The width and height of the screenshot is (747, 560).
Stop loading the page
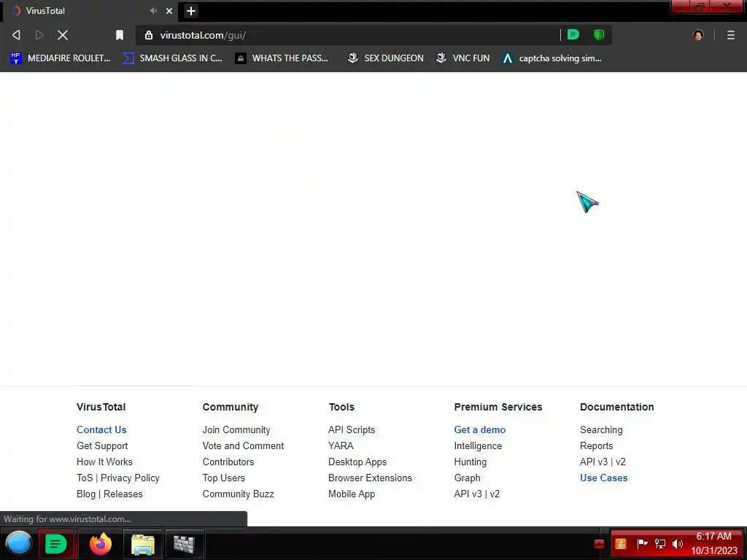coord(63,35)
